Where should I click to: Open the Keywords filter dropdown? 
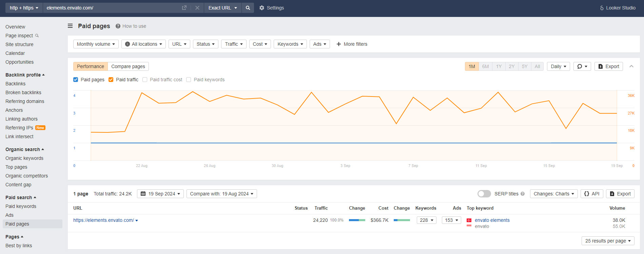[290, 44]
